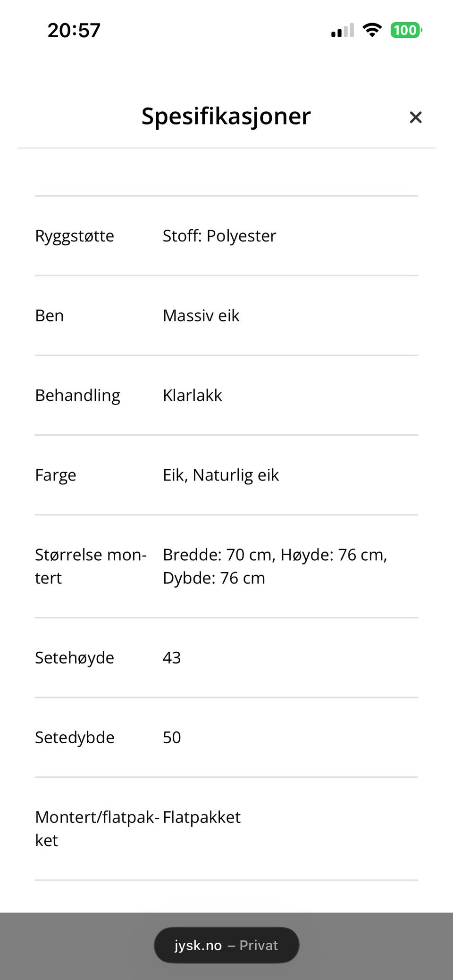Tap the Flatpakket value text

(x=201, y=817)
